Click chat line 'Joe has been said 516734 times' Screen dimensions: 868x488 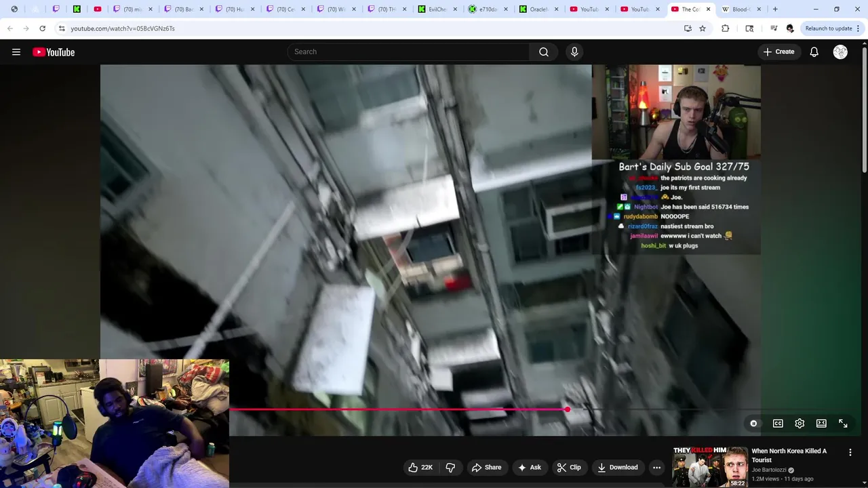point(705,207)
